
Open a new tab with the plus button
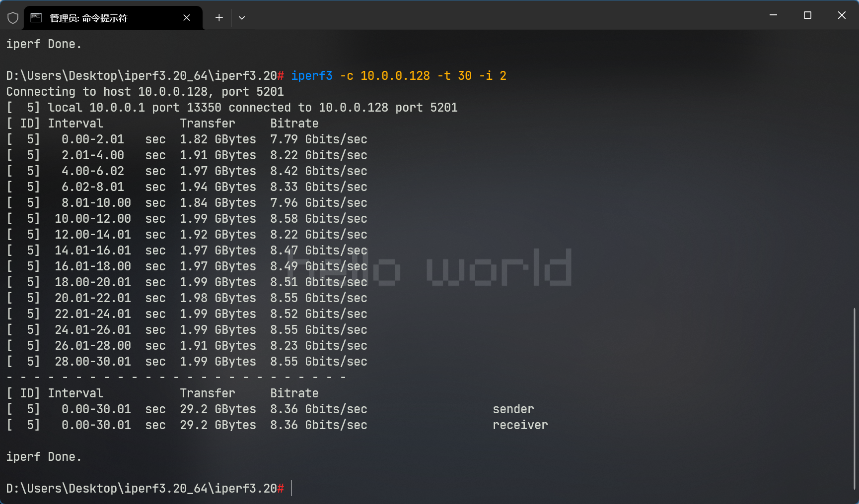tap(219, 18)
